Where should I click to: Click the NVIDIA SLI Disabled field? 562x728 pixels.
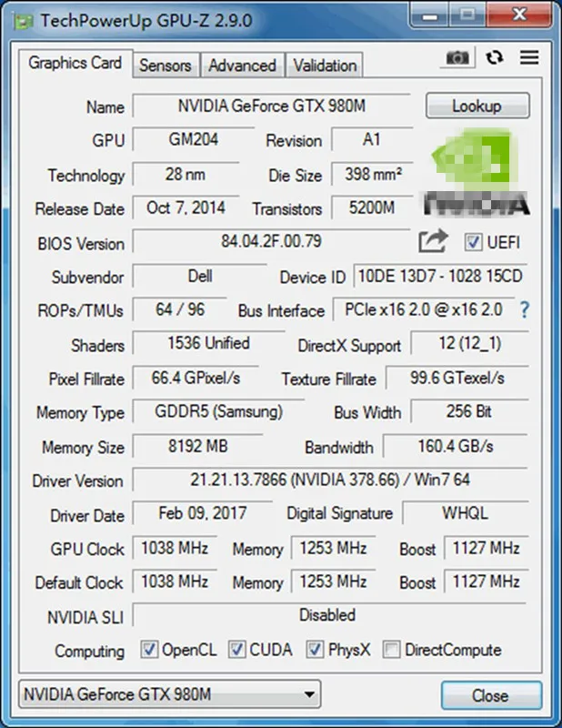click(x=329, y=615)
